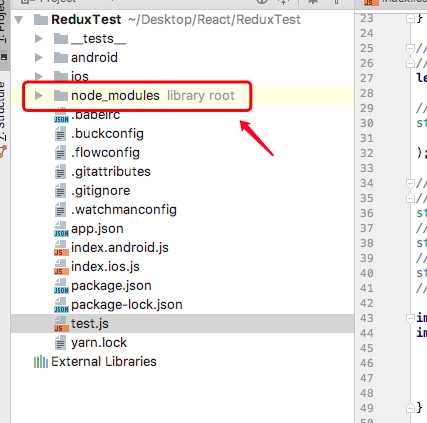The height and width of the screenshot is (423, 427).
Task: Select the .flowconfig file
Action: point(105,153)
